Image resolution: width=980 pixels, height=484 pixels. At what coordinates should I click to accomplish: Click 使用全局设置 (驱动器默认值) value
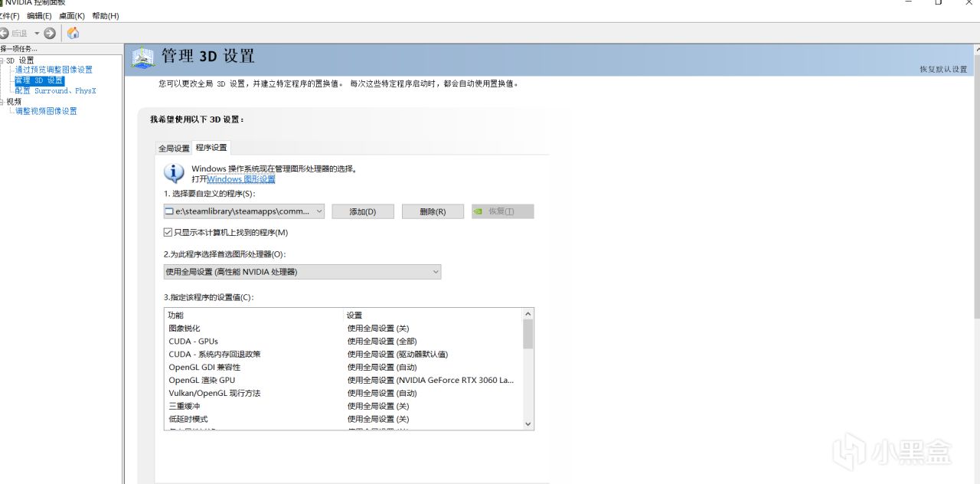[x=397, y=355]
